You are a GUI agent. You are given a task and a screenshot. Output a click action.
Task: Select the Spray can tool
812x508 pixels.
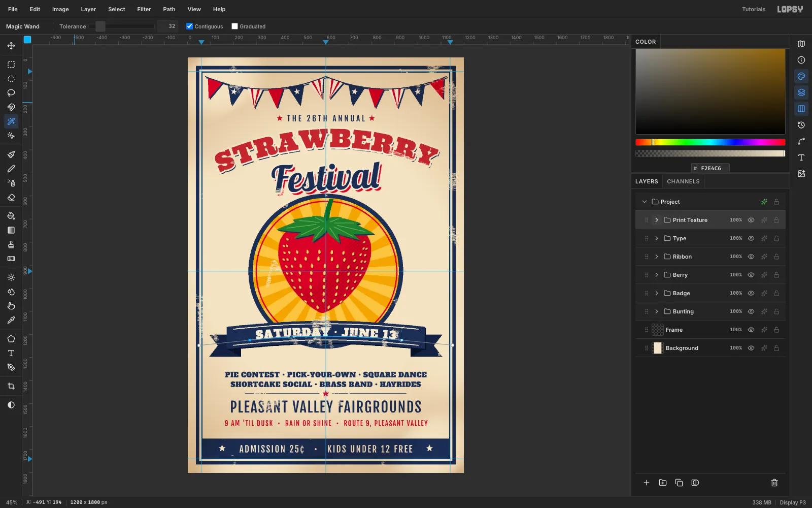(x=11, y=183)
